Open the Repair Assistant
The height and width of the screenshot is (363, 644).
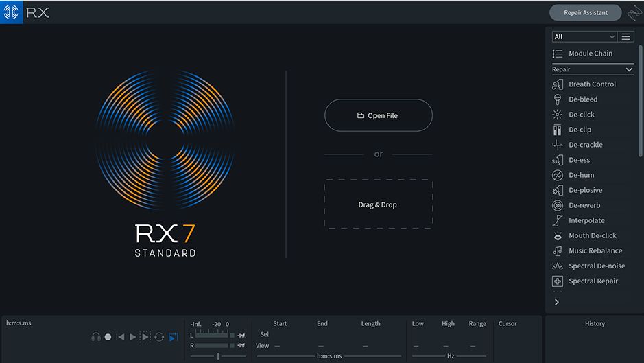click(x=585, y=13)
